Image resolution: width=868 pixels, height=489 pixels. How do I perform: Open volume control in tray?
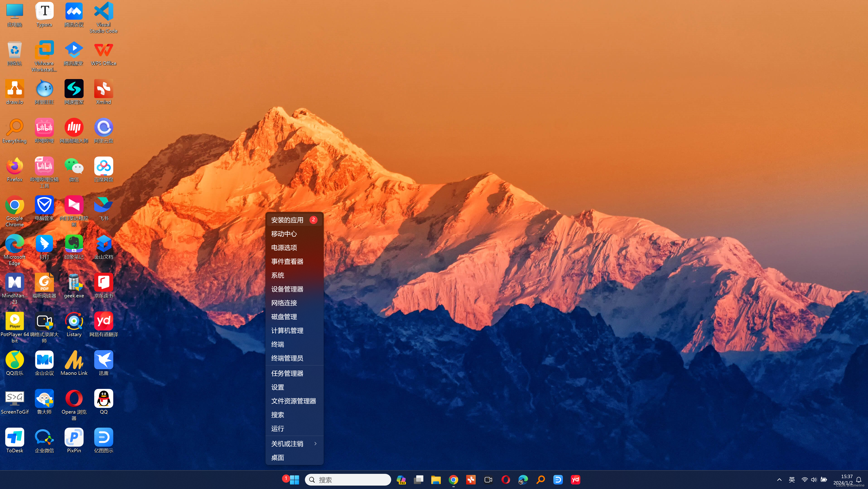(814, 479)
